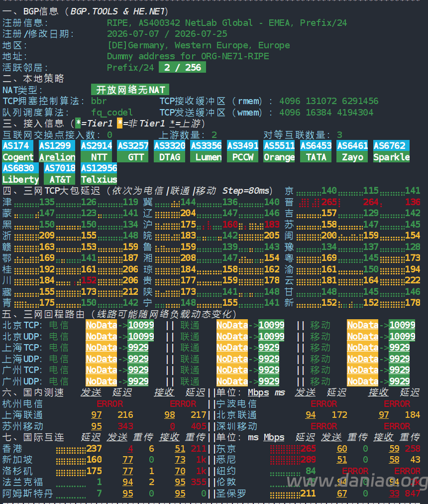This screenshot has height=504, width=428.
Task: Click the AS174 Cogent badge
Action: tap(18, 151)
